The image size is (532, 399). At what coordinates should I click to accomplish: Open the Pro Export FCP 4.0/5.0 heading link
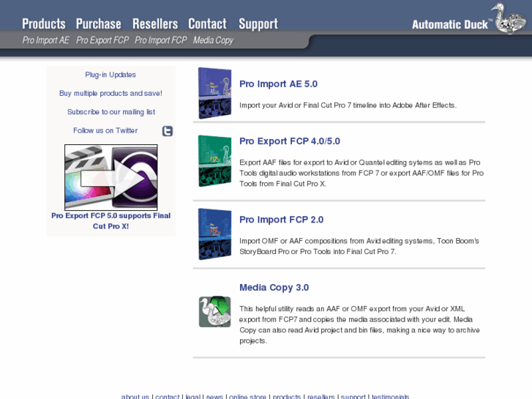290,141
